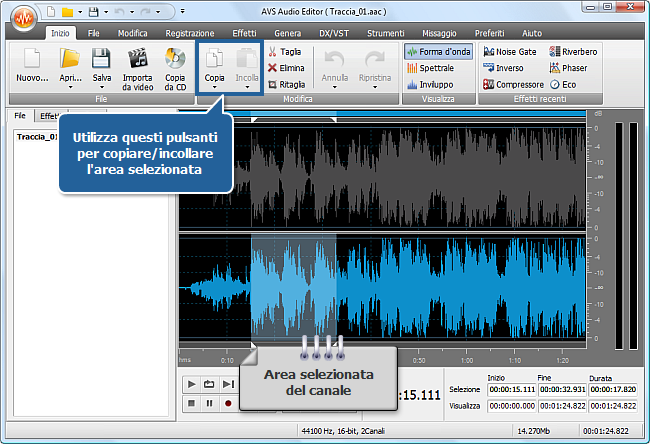Switch view to Forma d'onda

439,52
